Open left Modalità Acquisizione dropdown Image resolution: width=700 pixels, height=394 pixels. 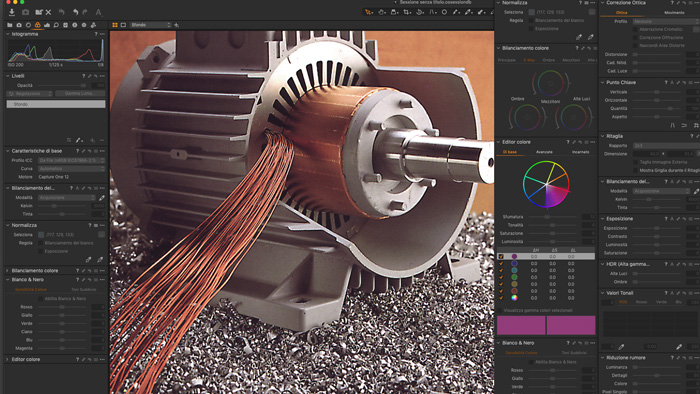click(67, 197)
